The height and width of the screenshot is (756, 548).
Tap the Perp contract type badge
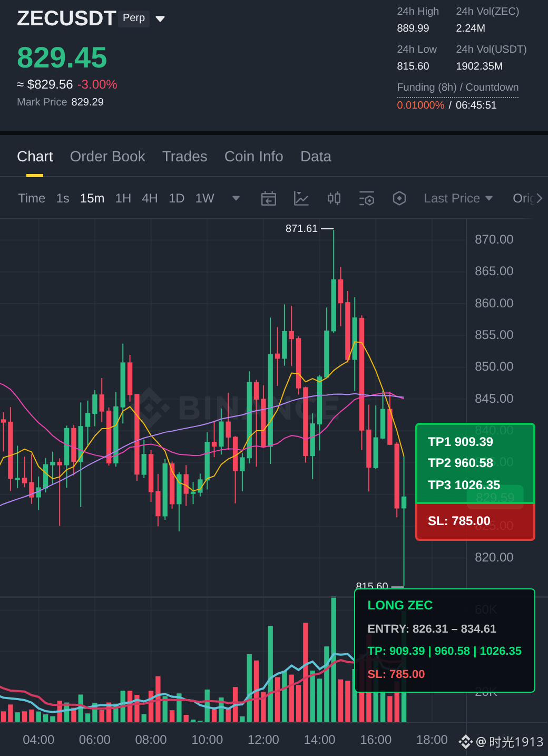[x=134, y=18]
